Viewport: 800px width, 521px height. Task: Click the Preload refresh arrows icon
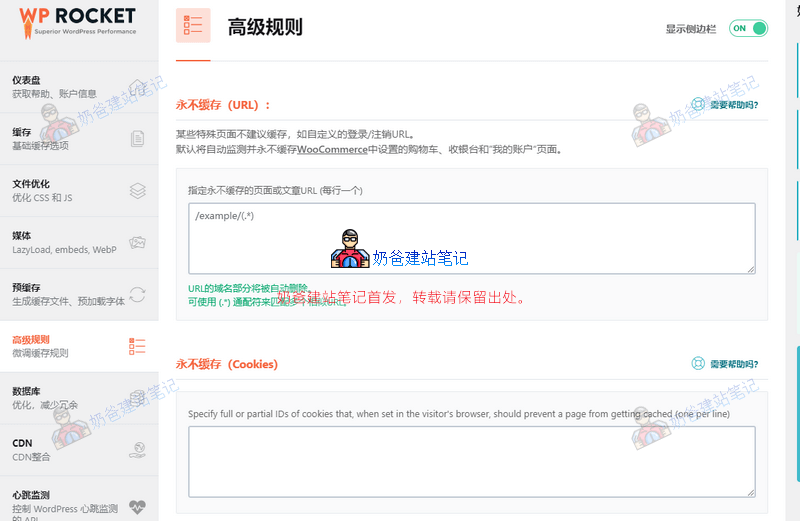[137, 294]
